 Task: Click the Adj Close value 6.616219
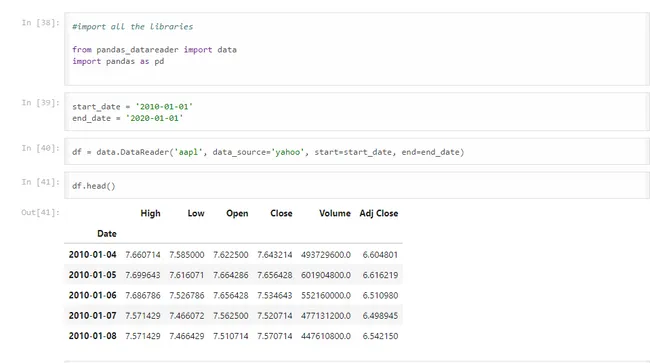[380, 275]
